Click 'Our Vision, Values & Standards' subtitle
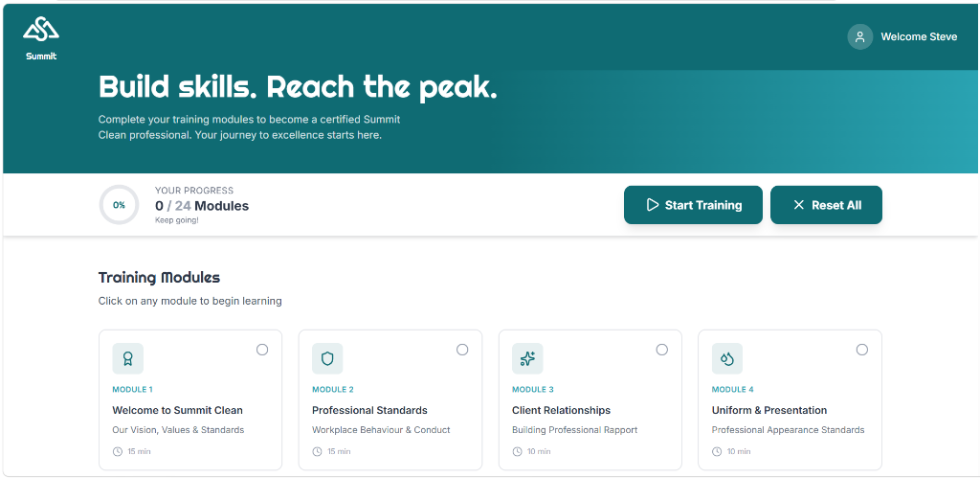The height and width of the screenshot is (478, 980). click(x=178, y=430)
